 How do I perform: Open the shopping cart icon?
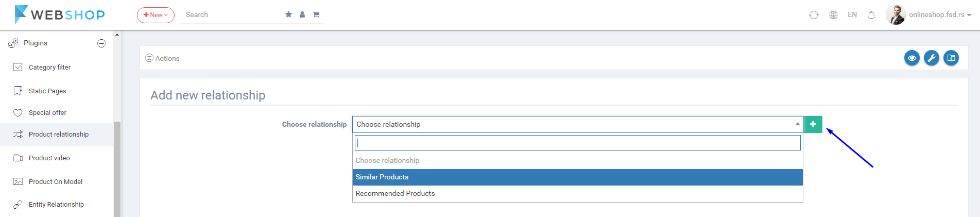coord(316,14)
